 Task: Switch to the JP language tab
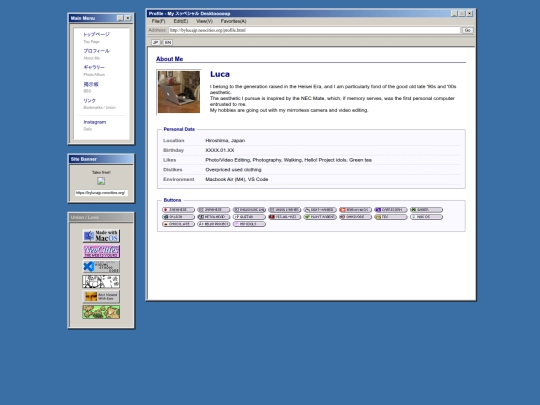[x=156, y=42]
